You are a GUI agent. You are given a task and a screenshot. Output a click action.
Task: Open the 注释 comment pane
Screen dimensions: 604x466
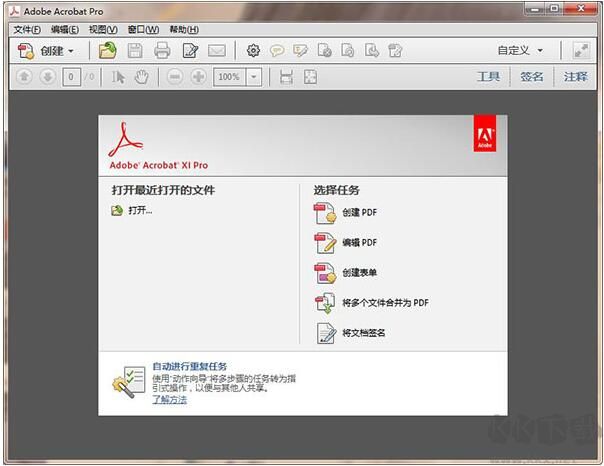575,77
